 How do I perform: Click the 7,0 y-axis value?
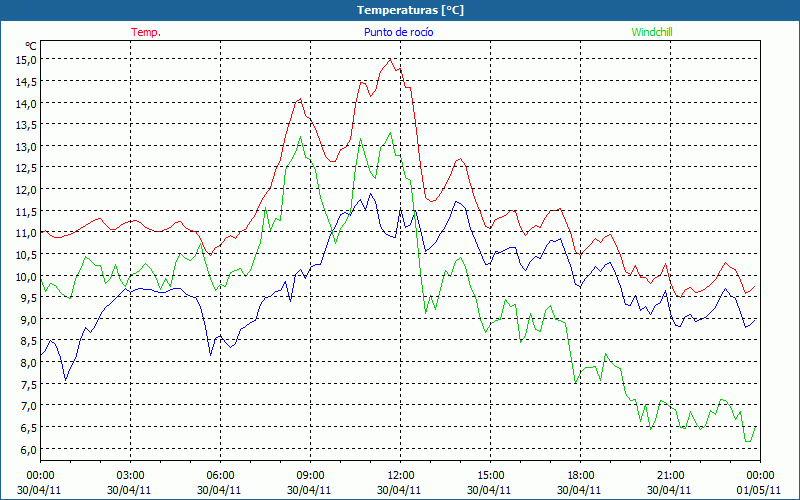[x=28, y=407]
